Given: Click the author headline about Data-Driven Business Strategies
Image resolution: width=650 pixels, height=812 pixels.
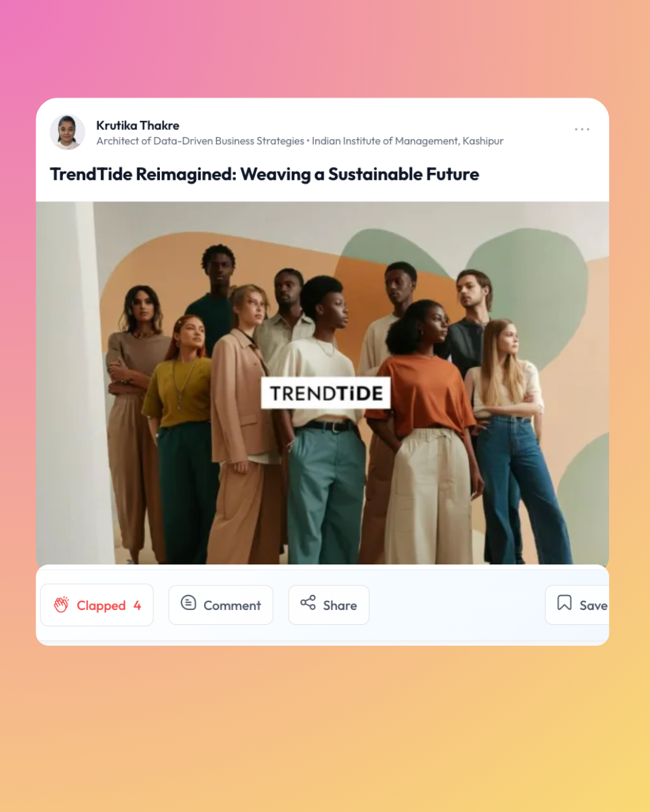Looking at the screenshot, I should (x=200, y=141).
